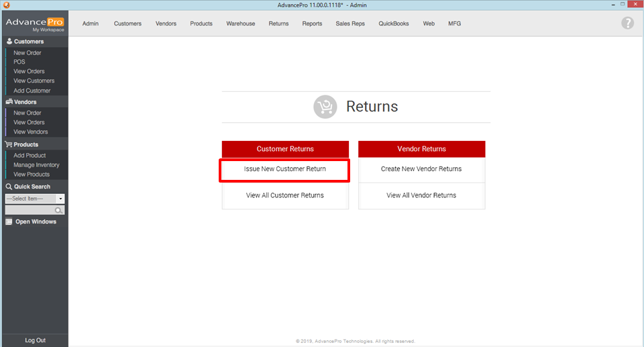
Task: Click the AdvancePro logo in sidebar
Action: tap(34, 24)
